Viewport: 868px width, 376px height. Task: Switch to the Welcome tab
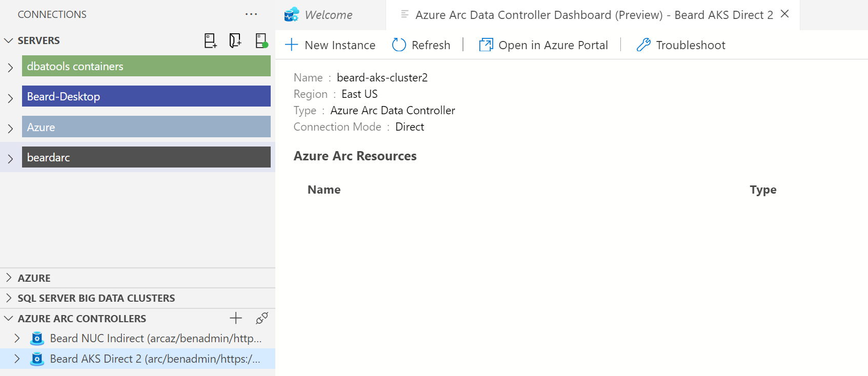tap(331, 15)
